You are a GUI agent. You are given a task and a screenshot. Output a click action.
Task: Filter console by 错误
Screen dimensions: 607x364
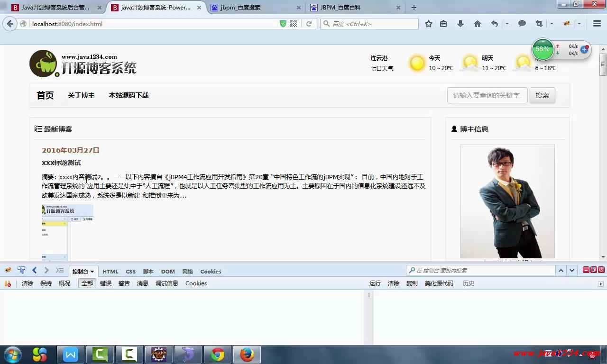(x=106, y=283)
